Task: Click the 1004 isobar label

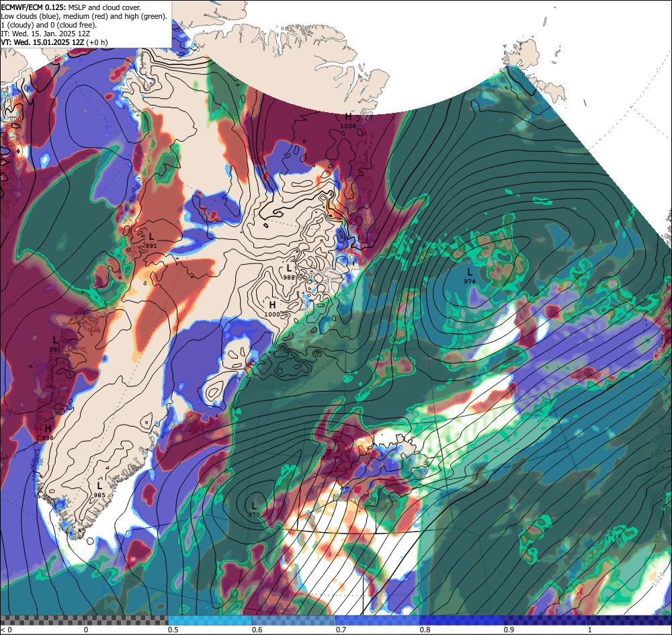Action: [659, 382]
